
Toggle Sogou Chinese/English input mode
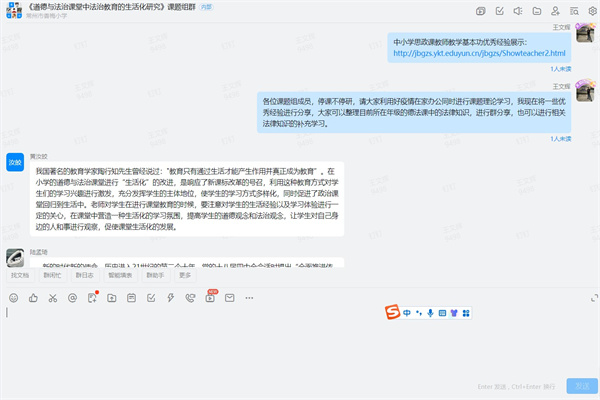coord(408,313)
